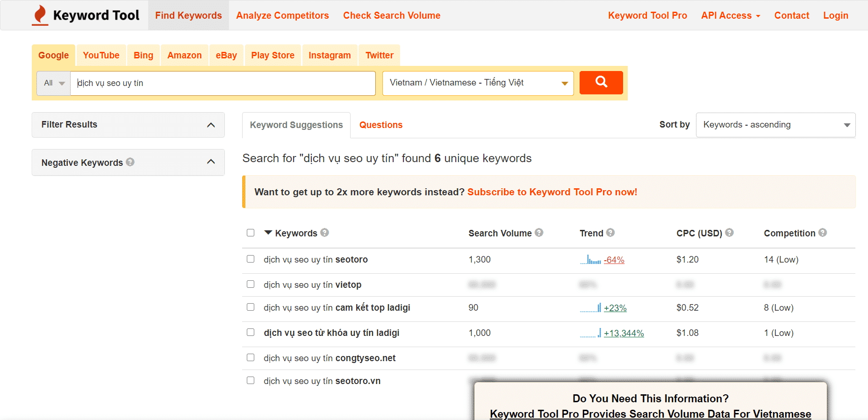
Task: Switch to the Play Store tab
Action: [x=273, y=55]
